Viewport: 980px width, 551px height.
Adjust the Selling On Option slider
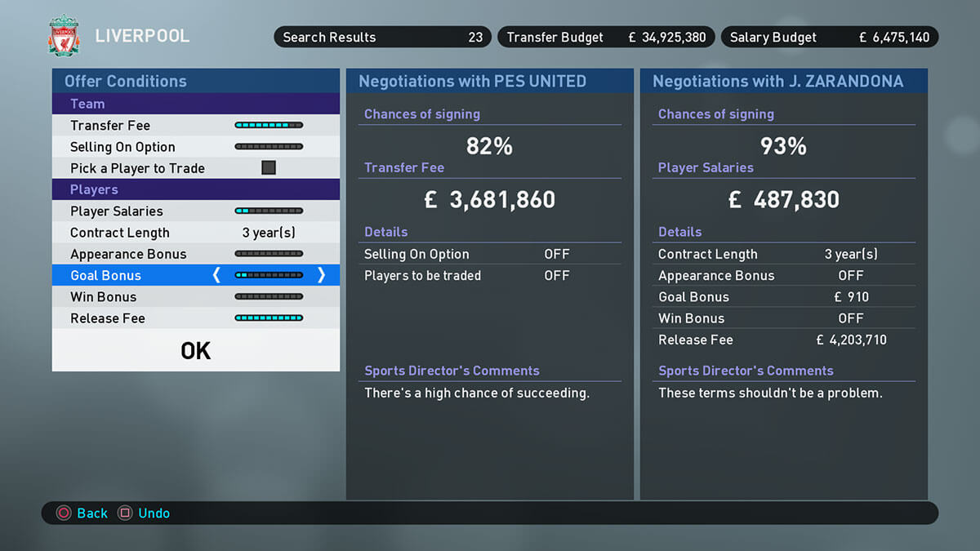click(x=269, y=147)
